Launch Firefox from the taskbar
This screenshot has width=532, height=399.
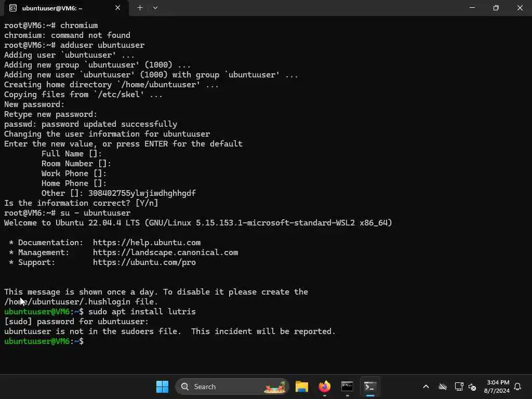(x=324, y=387)
